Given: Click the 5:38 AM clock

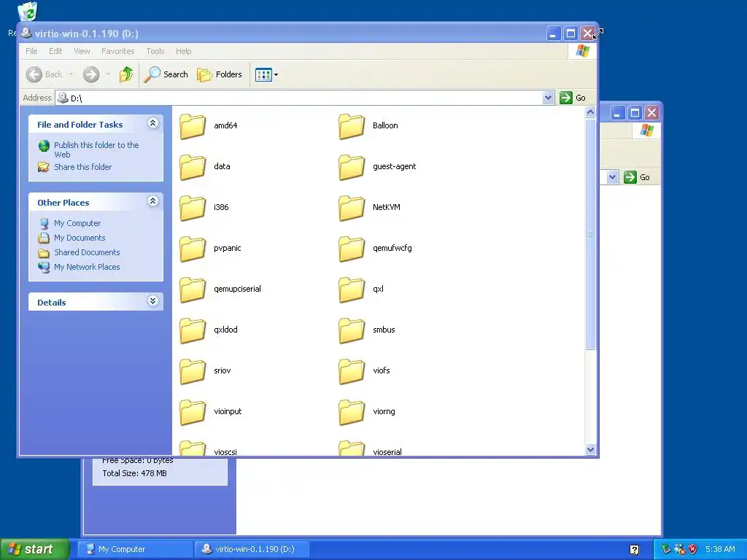Looking at the screenshot, I should click(720, 549).
